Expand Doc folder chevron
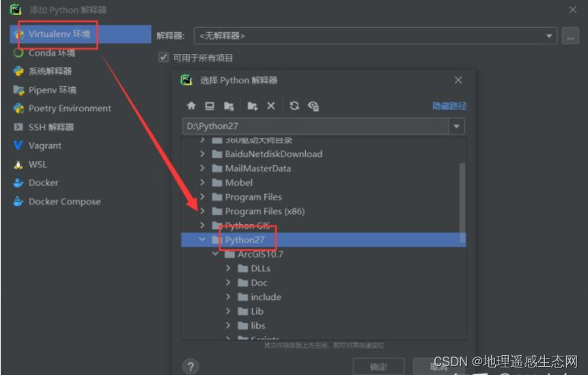The width and height of the screenshot is (588, 375). tap(228, 282)
